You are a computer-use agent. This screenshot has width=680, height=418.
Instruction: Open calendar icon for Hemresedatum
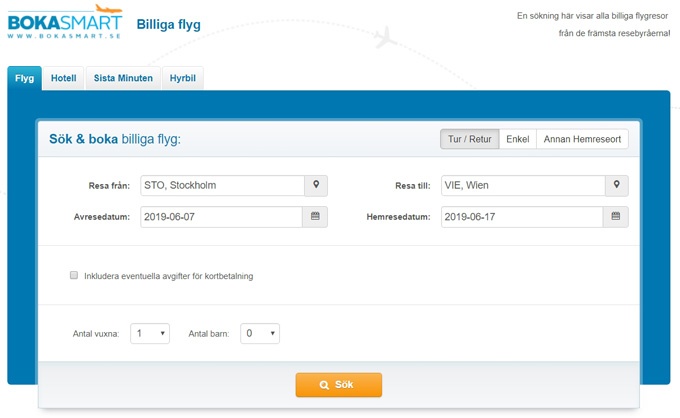pos(616,216)
